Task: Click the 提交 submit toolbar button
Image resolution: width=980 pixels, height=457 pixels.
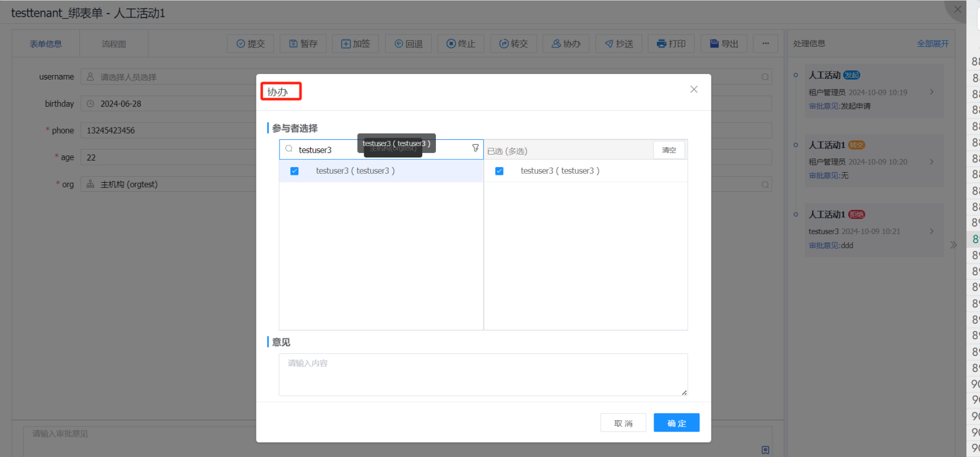Action: 250,43
